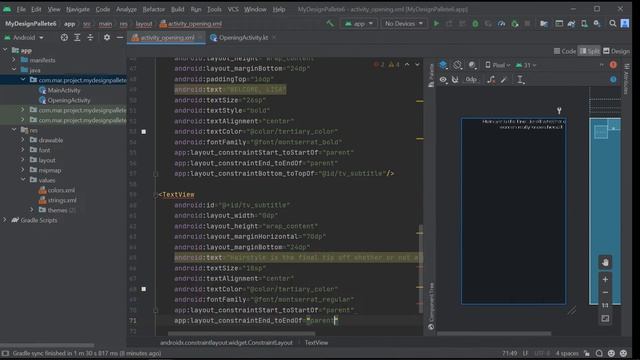640x360 pixels.
Task: Click the Stop square icon in run toolbar
Action: click(527, 24)
